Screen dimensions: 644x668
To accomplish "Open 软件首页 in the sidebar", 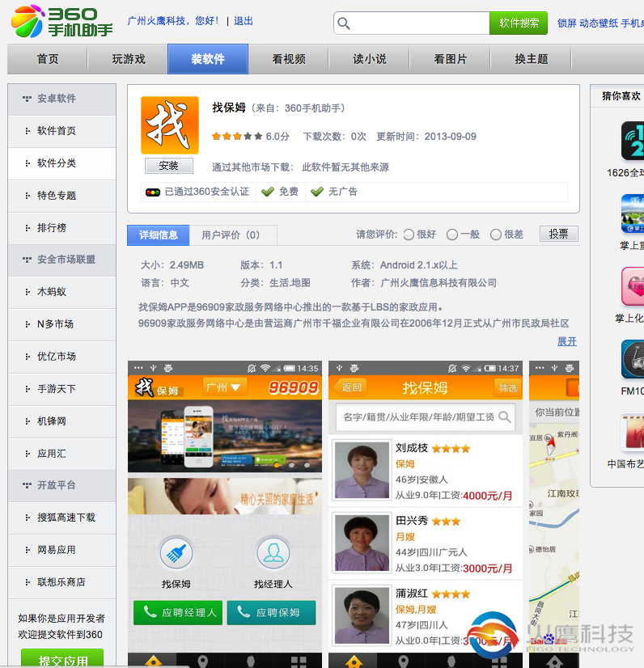I will (61, 131).
